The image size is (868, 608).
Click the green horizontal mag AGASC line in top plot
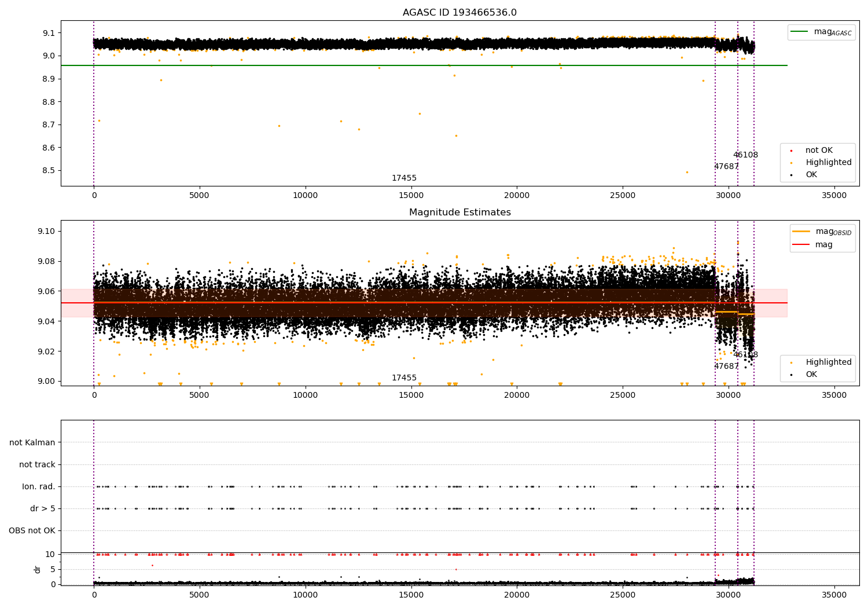pos(424,65)
